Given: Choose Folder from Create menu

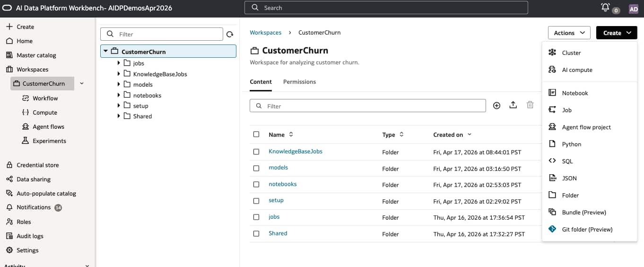Looking at the screenshot, I should pos(590,195).
